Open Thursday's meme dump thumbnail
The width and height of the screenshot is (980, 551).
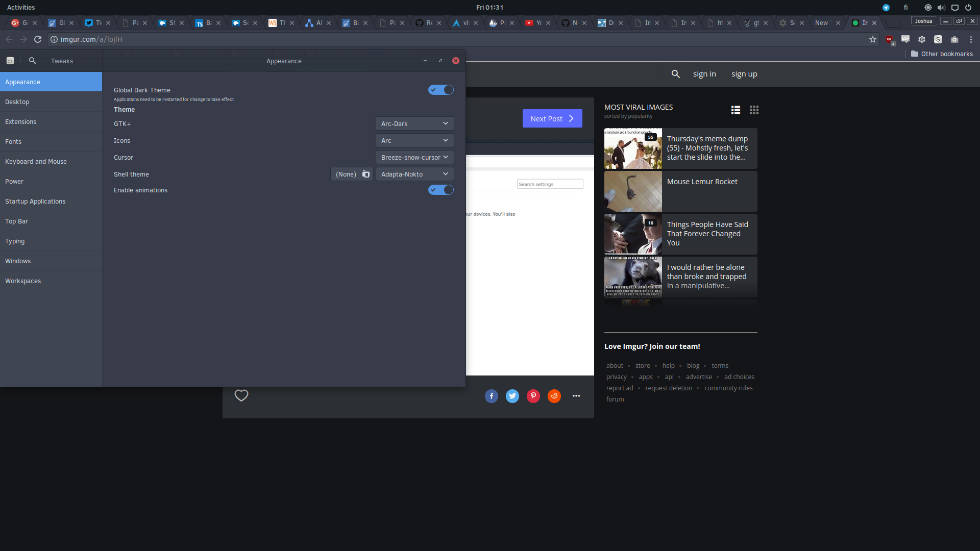(x=633, y=148)
